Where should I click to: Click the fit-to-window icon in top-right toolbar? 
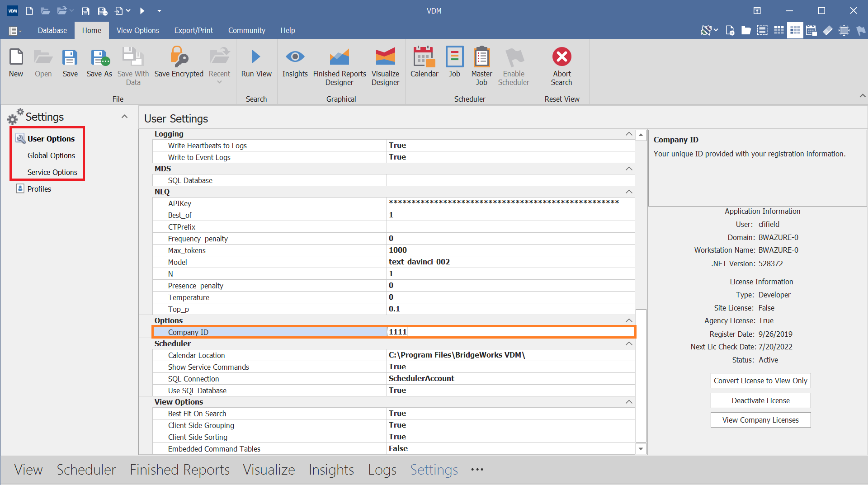844,31
